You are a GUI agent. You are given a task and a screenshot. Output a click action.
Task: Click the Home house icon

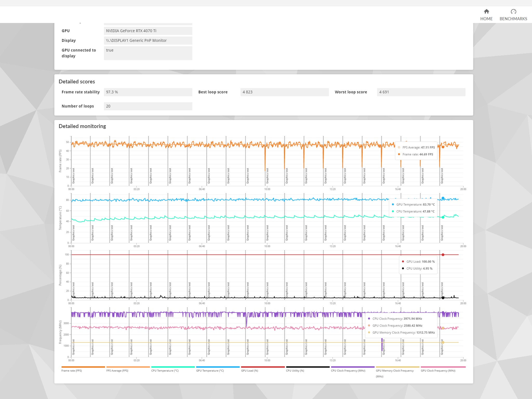coord(486,11)
